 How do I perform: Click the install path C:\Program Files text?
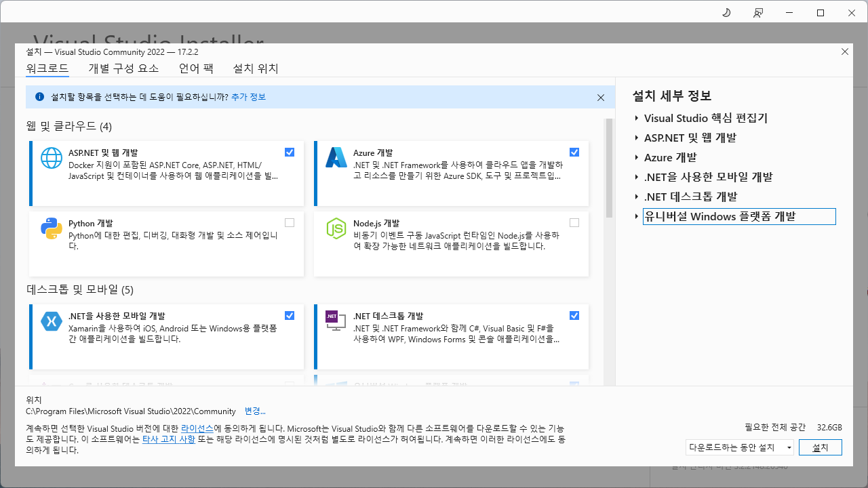[x=131, y=411]
